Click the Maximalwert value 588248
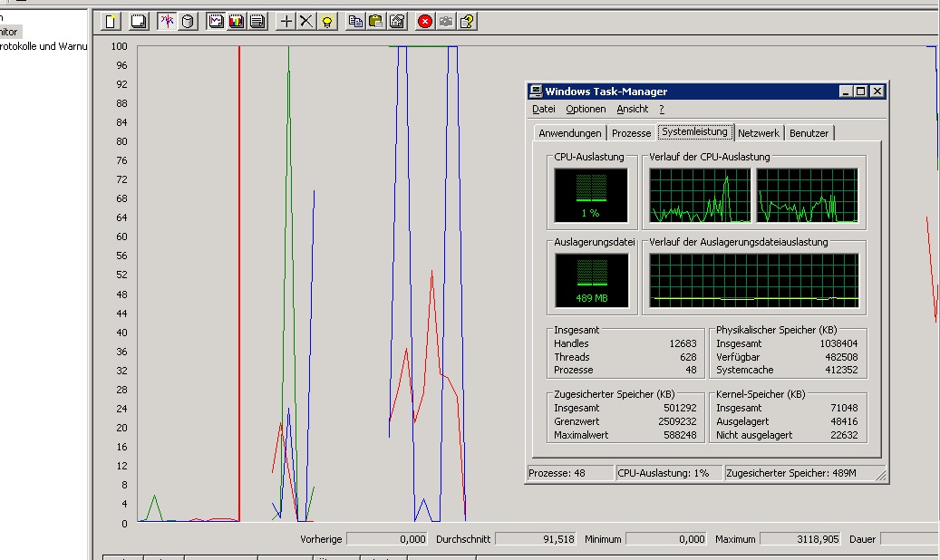940x560 pixels. 680,435
